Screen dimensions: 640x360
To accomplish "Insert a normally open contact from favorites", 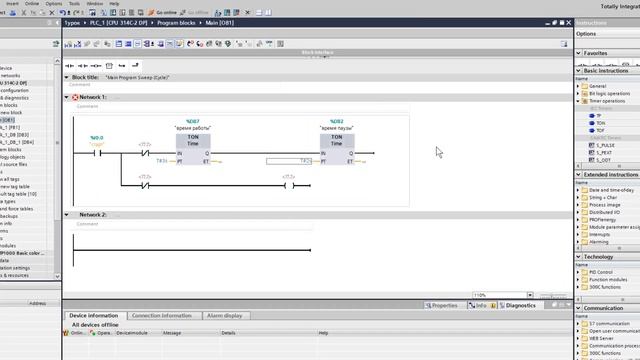I will coord(69,65).
